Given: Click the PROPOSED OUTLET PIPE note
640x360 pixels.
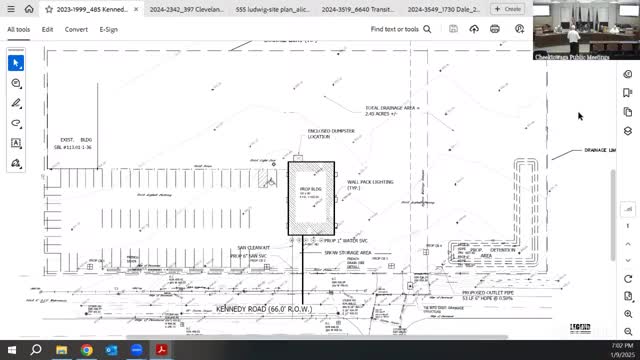Looking at the screenshot, I should (x=488, y=296).
